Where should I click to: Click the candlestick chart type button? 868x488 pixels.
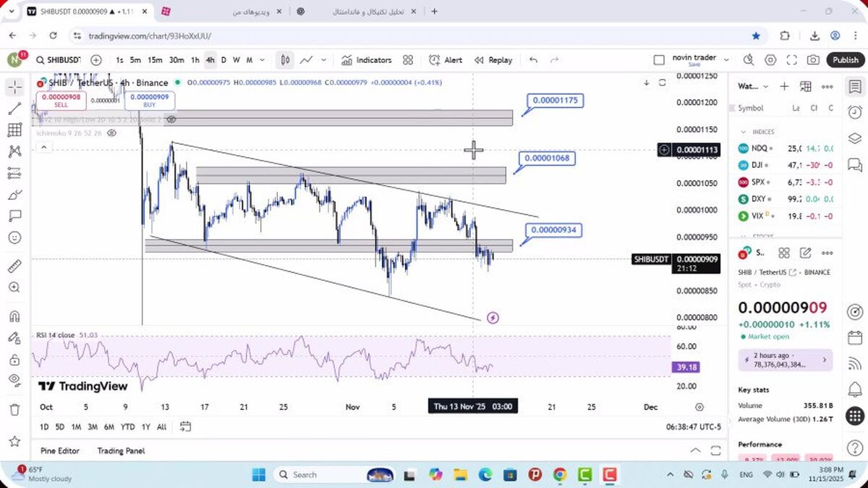click(286, 60)
